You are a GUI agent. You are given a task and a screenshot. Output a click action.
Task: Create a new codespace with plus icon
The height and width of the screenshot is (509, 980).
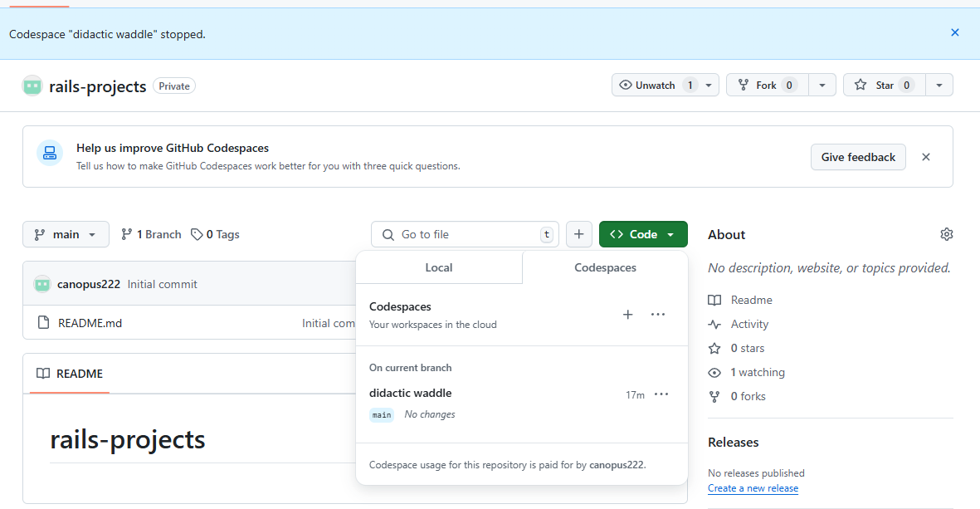pyautogui.click(x=628, y=315)
